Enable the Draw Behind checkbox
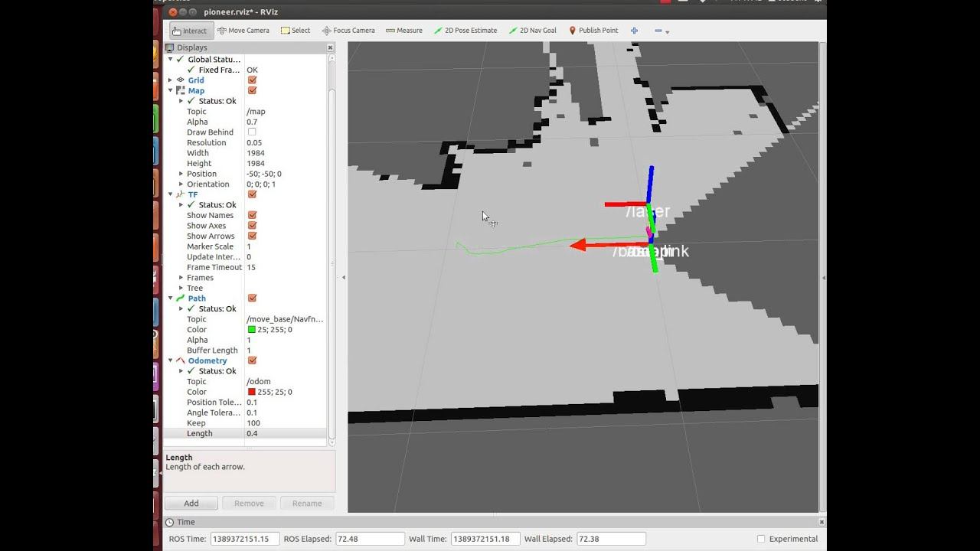 tap(252, 132)
